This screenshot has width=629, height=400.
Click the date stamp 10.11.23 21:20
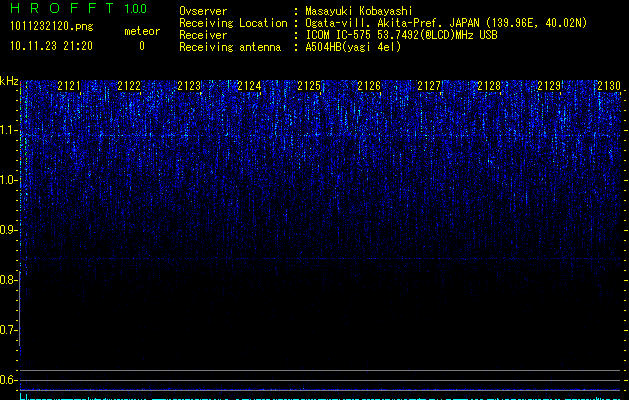tap(51, 46)
